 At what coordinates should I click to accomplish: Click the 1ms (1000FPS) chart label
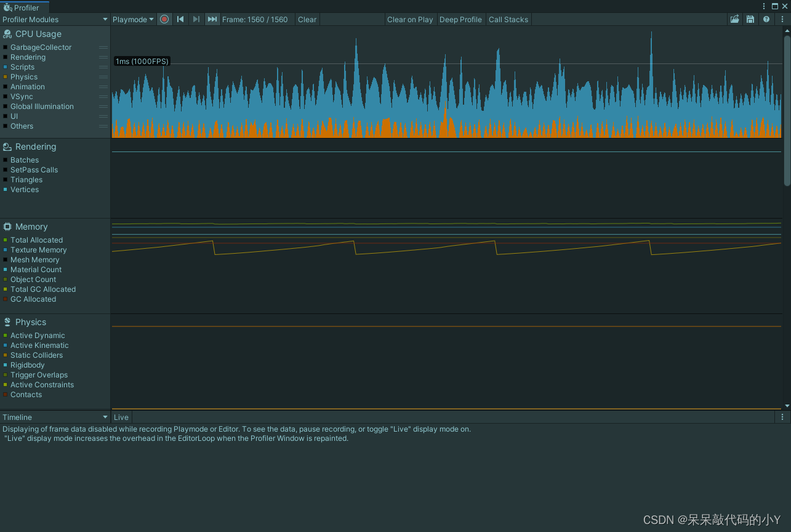click(142, 62)
